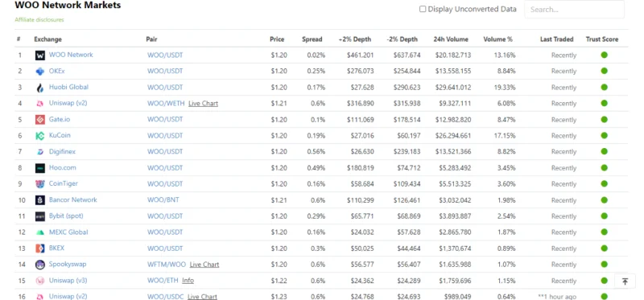Click green trust score dot for KuCoin

(x=604, y=135)
